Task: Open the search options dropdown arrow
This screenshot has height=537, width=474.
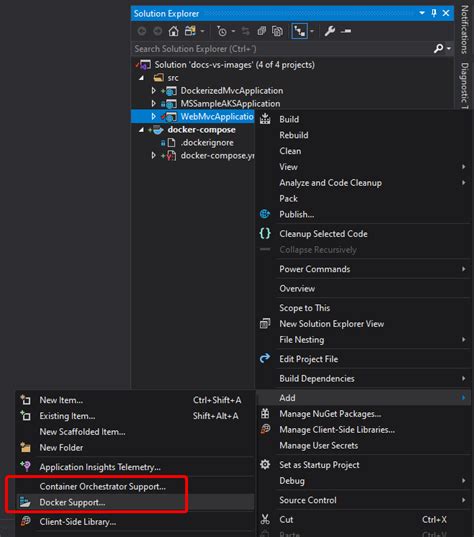Action: coord(449,49)
